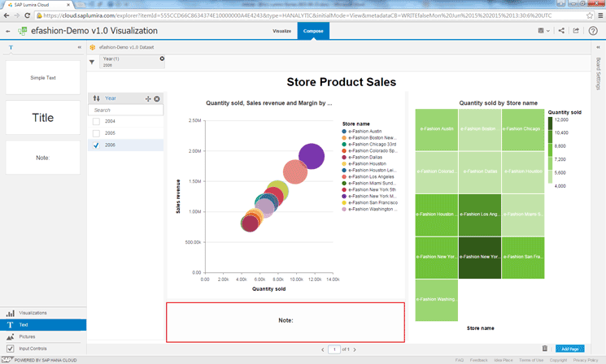The width and height of the screenshot is (606, 364).
Task: Check the 2005 year checkbox
Action: [96, 133]
